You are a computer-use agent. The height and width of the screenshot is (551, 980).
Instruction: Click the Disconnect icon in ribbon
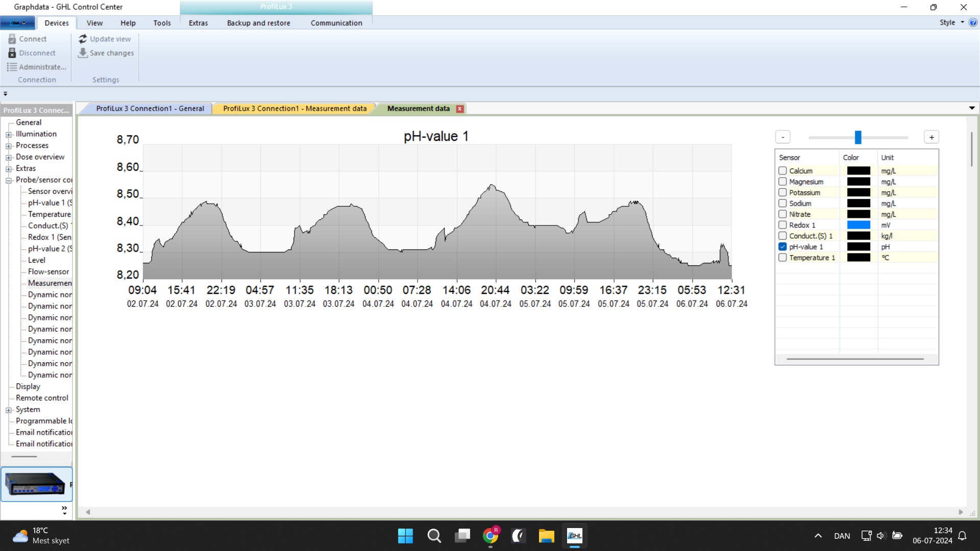click(12, 53)
